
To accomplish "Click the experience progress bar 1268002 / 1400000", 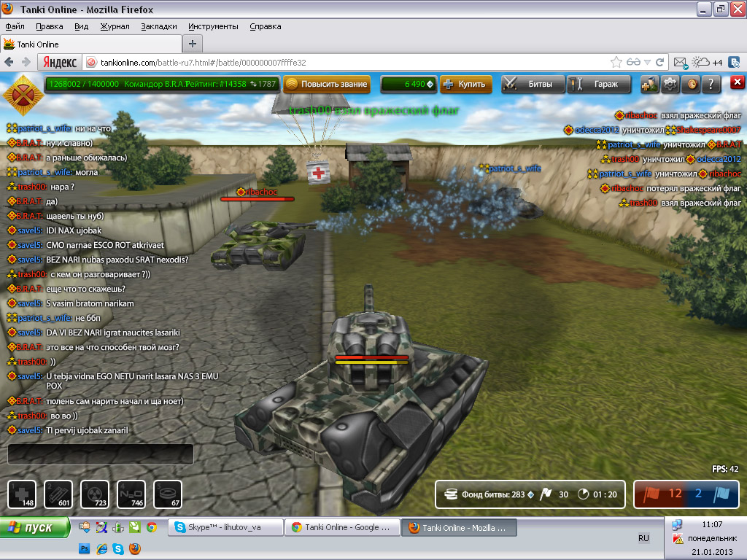I will [162, 85].
